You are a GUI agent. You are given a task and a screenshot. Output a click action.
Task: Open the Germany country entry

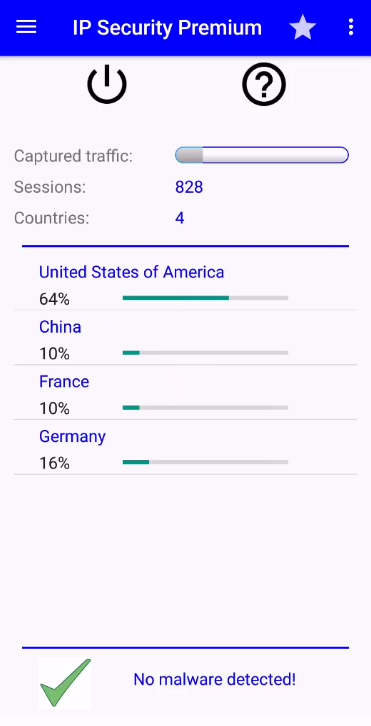pyautogui.click(x=185, y=447)
